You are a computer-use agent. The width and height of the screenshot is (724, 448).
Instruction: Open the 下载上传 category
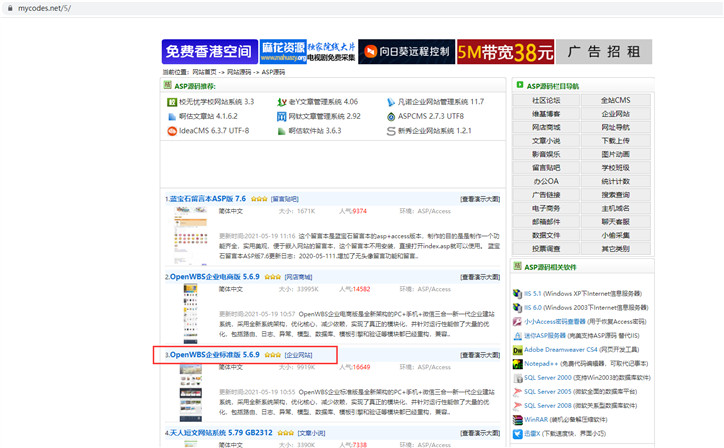[615, 141]
